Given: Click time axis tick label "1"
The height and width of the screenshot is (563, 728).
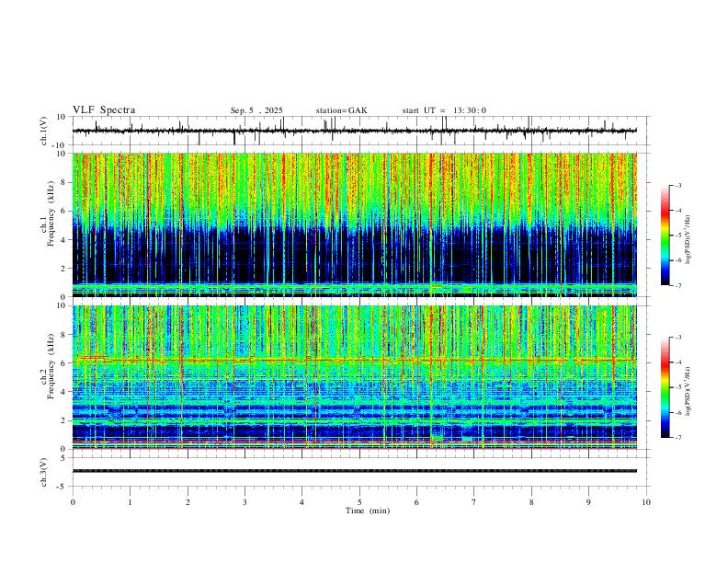Looking at the screenshot, I should click(130, 502).
